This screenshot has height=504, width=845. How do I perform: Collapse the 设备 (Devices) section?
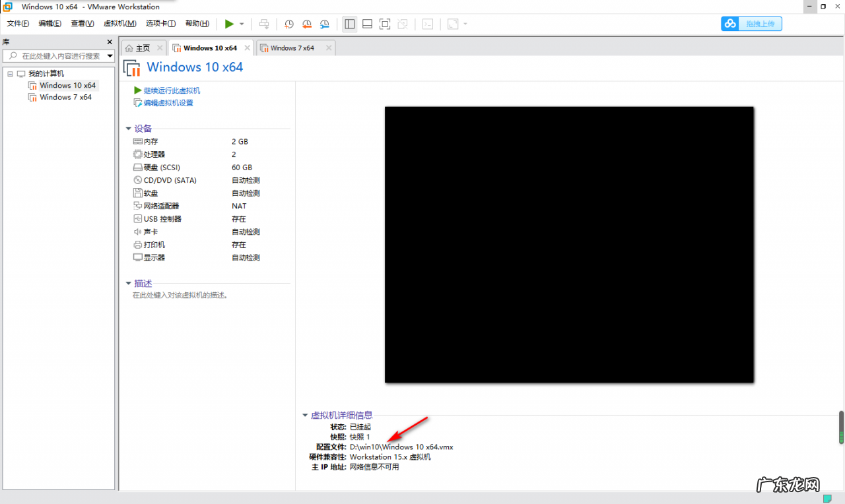(128, 129)
